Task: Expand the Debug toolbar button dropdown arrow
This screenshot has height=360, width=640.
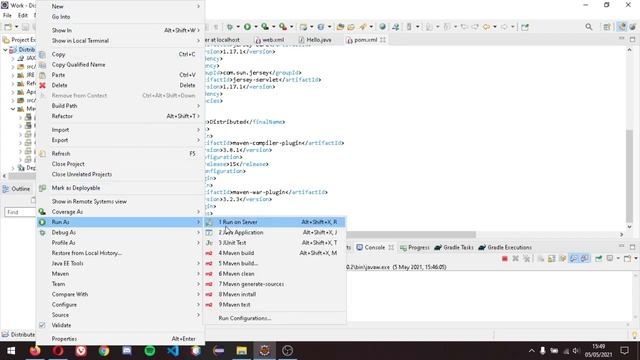Action: click(238, 27)
